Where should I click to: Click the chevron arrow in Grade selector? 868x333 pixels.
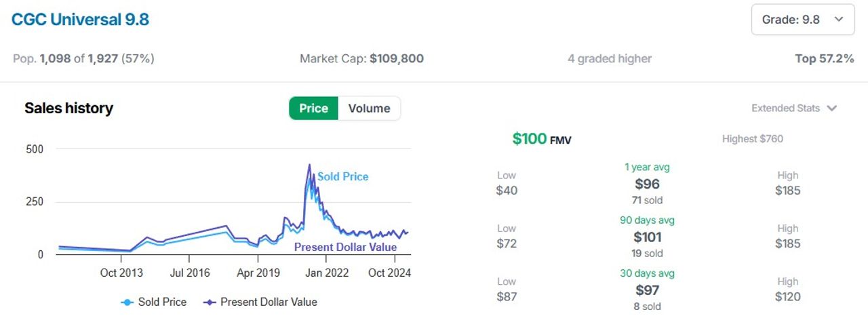[x=839, y=20]
